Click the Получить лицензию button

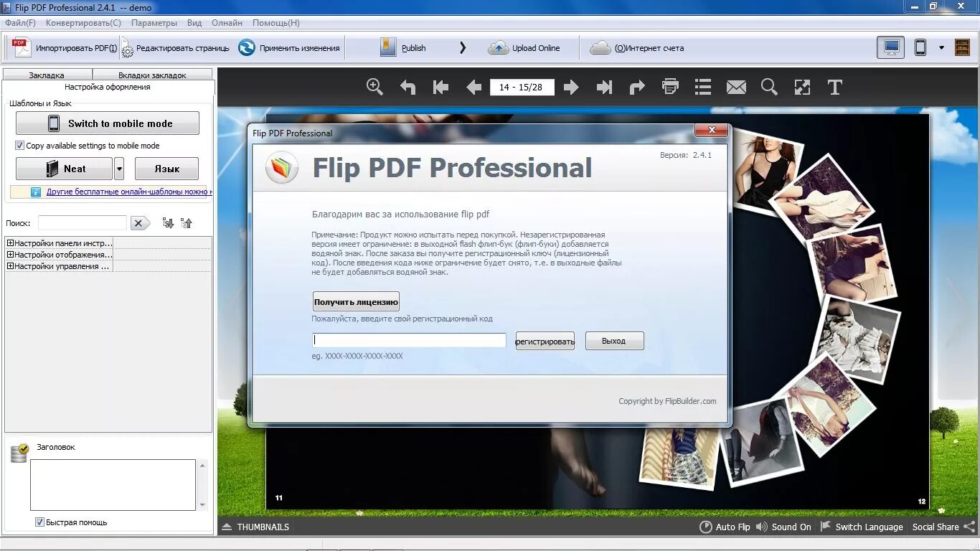[356, 301]
